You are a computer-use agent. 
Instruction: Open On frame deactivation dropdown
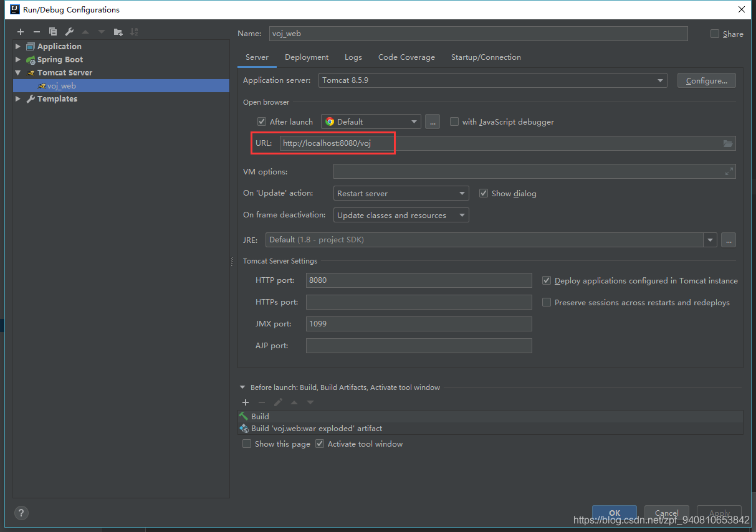click(401, 215)
